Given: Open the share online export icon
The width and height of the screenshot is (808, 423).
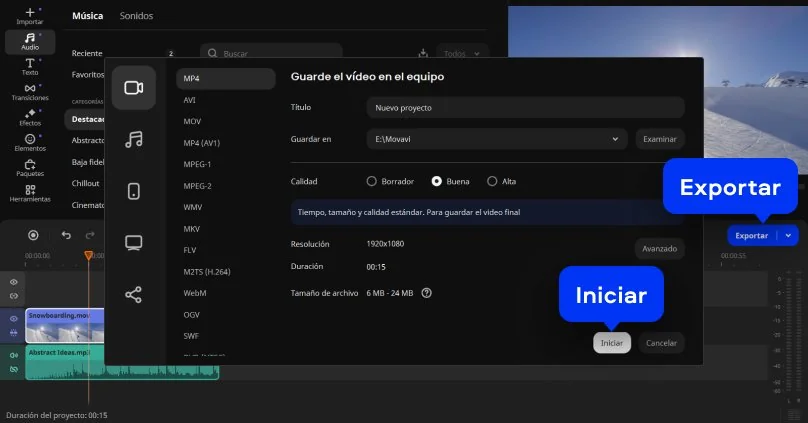Looking at the screenshot, I should [133, 295].
